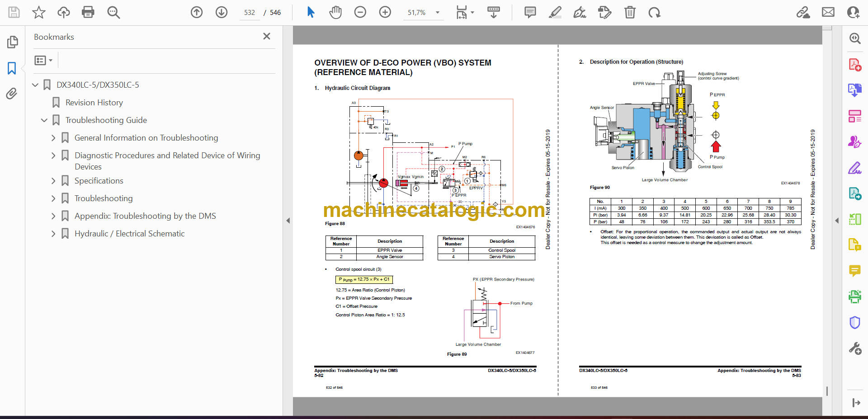Click the upload to cloud icon

[64, 12]
